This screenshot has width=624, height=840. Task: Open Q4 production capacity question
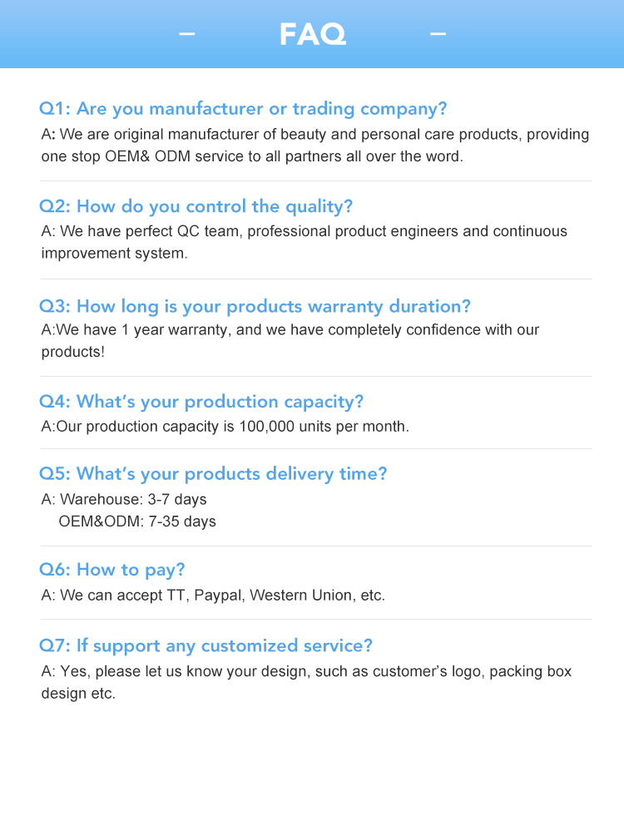201,402
